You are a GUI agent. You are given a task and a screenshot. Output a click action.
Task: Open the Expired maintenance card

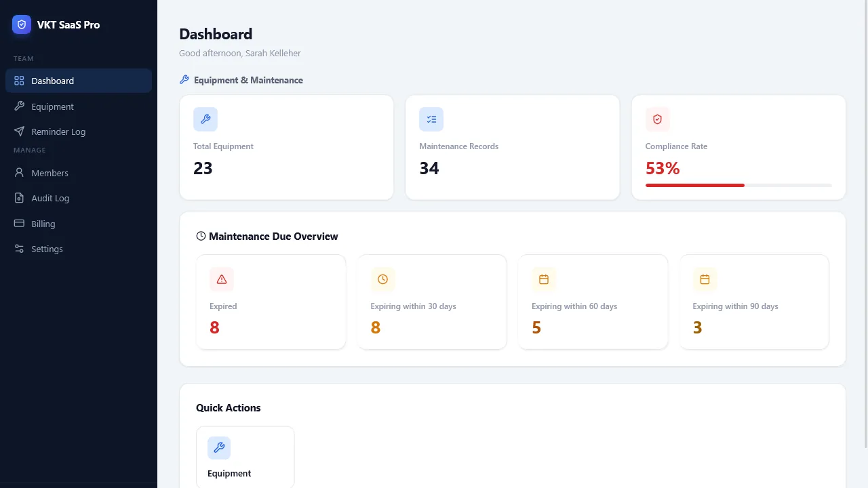pos(271,302)
